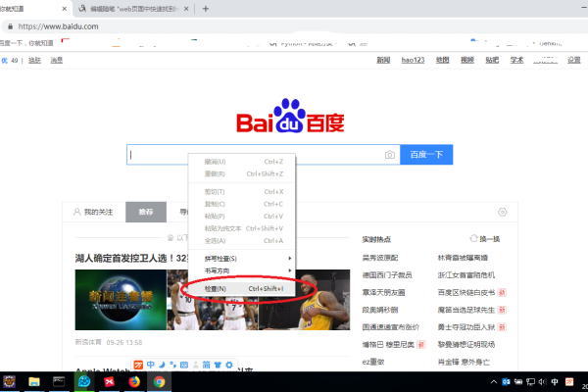Choose 剪切(T) in the context menu
Image resolution: width=588 pixels, height=392 pixels.
(x=241, y=192)
